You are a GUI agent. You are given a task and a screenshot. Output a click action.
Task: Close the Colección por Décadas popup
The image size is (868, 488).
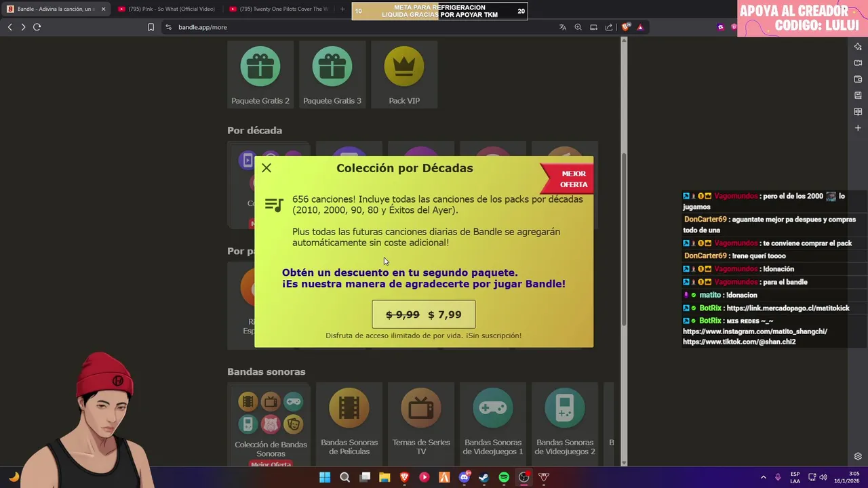pos(267,168)
